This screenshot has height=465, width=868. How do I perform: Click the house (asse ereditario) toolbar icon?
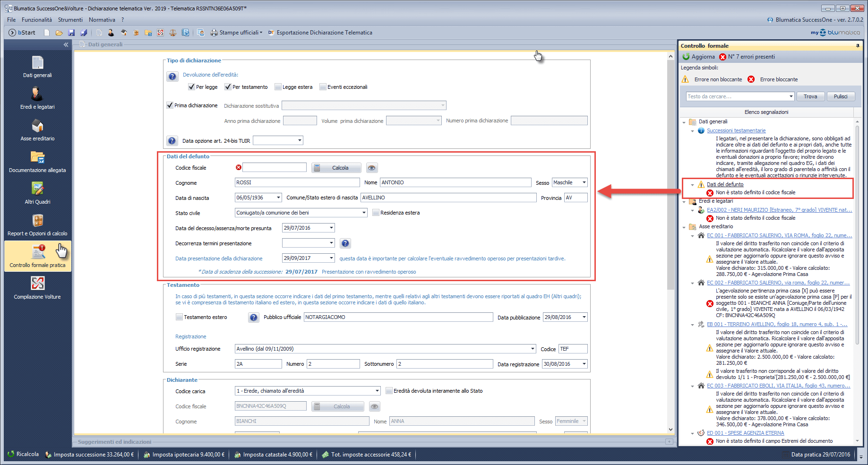point(124,33)
